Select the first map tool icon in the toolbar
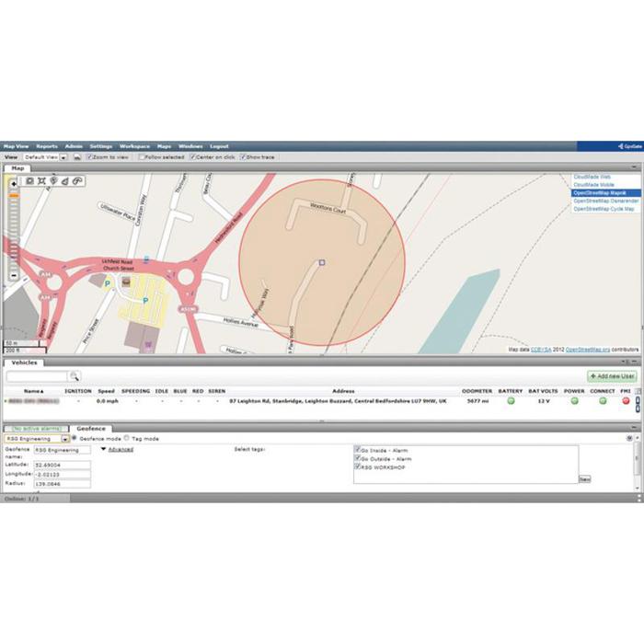Viewport: 644px width, 644px height. (x=29, y=180)
